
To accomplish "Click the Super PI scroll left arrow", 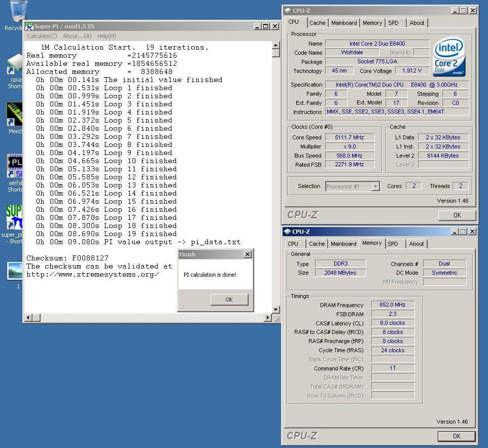I will pos(28,317).
